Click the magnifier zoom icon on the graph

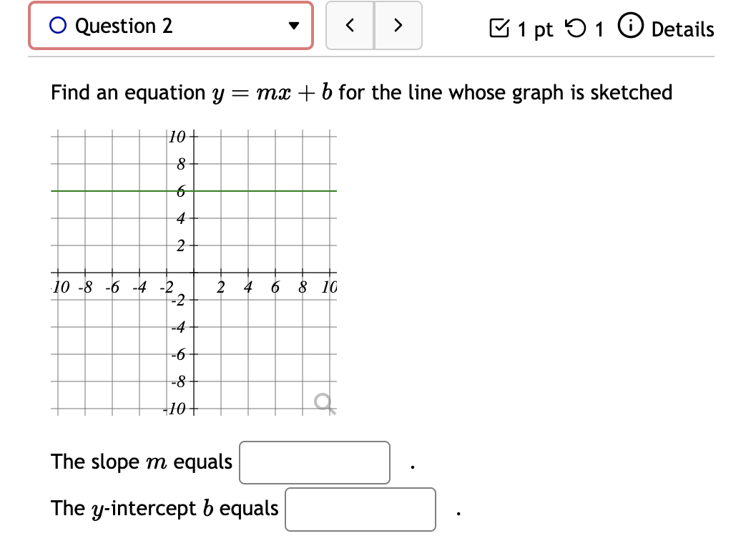pos(323,402)
